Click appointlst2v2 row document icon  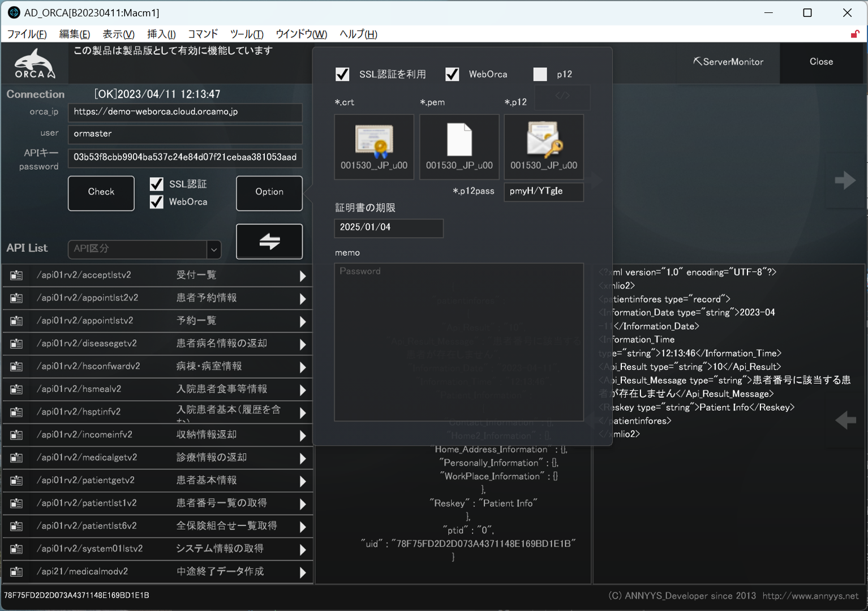pos(16,298)
